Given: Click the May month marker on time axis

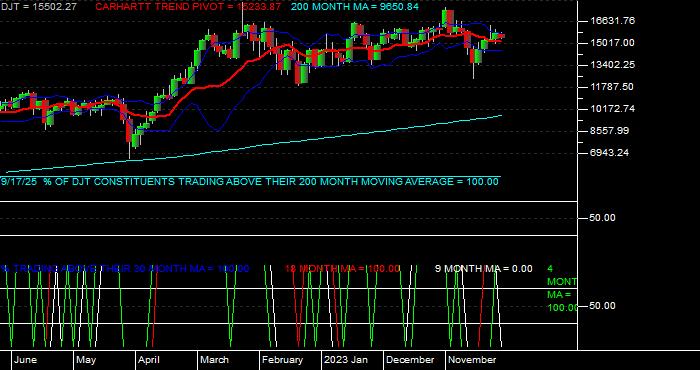Looking at the screenshot, I should pos(86,360).
